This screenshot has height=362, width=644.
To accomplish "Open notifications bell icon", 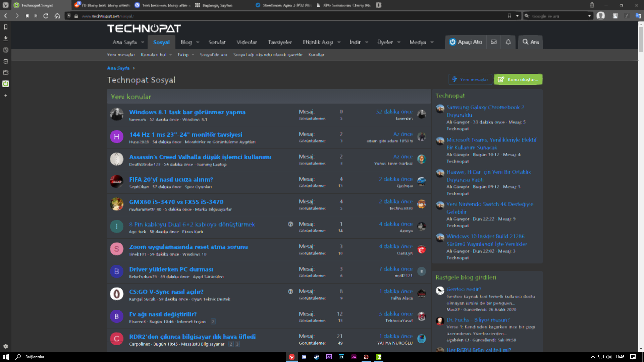I will point(508,42).
